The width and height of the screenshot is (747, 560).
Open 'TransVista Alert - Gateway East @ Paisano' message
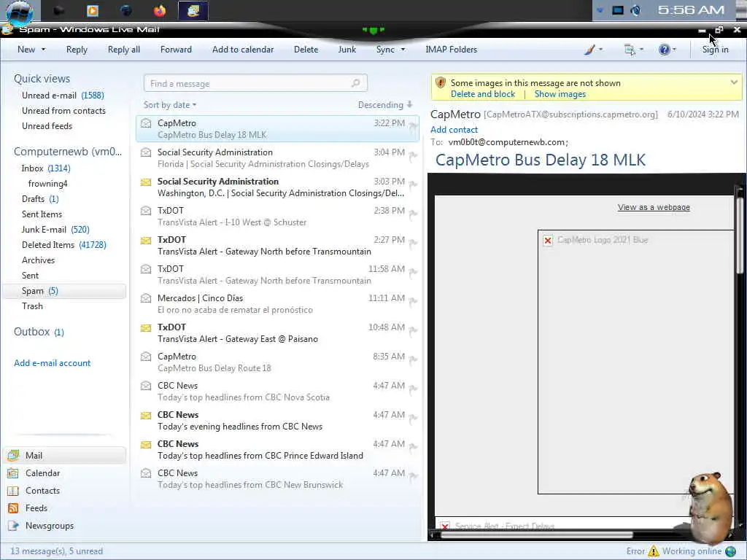click(x=276, y=332)
